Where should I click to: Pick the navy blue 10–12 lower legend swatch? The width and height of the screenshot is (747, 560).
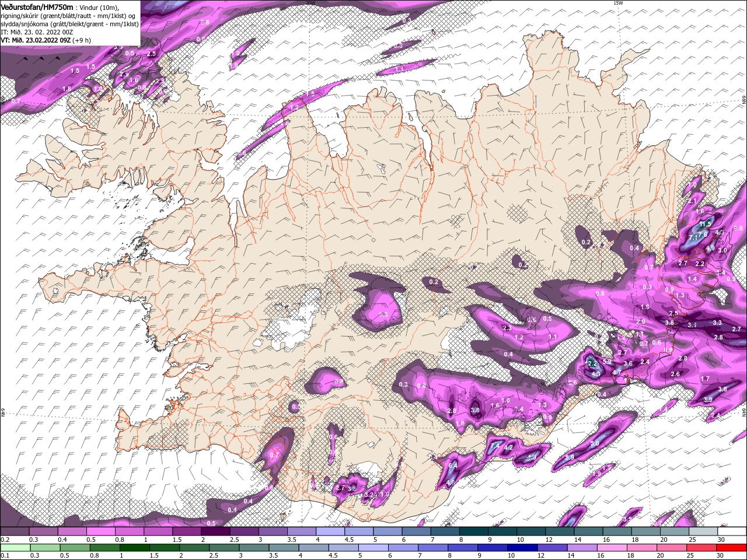tap(523, 548)
